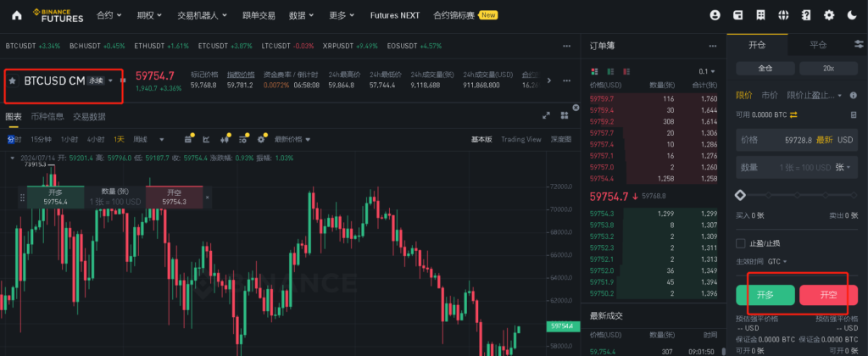Open the calculator icon
Image resolution: width=868 pixels, height=356 pixels.
[853, 114]
